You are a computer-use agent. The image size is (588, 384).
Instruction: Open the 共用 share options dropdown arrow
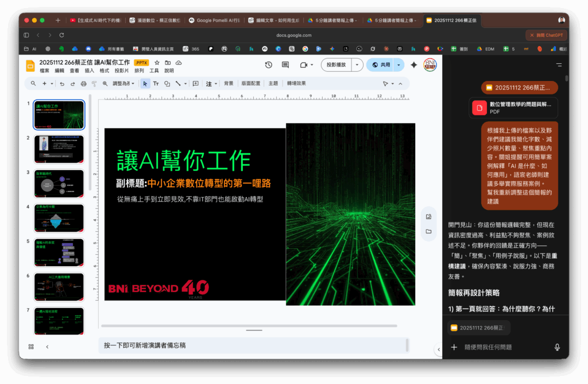398,65
